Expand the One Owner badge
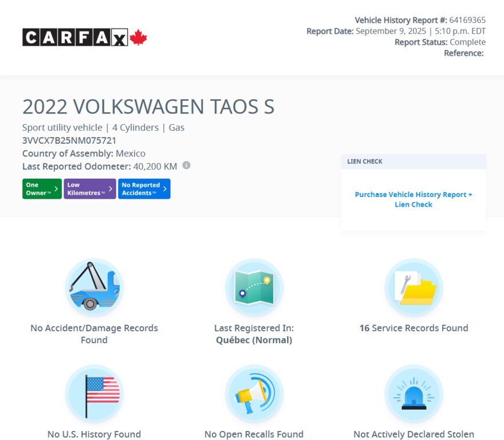This screenshot has width=504, height=440. pos(41,188)
